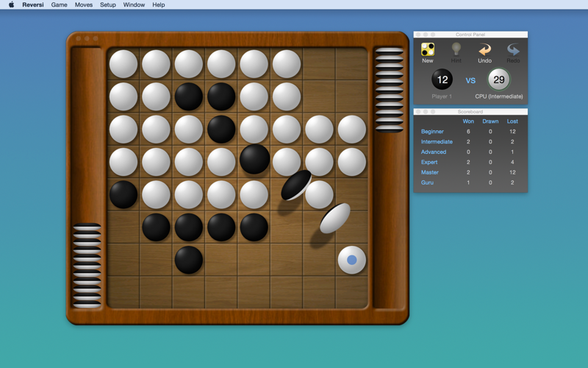This screenshot has width=588, height=368.
Task: Click Beginner's Lost count of 12
Action: [x=512, y=132]
